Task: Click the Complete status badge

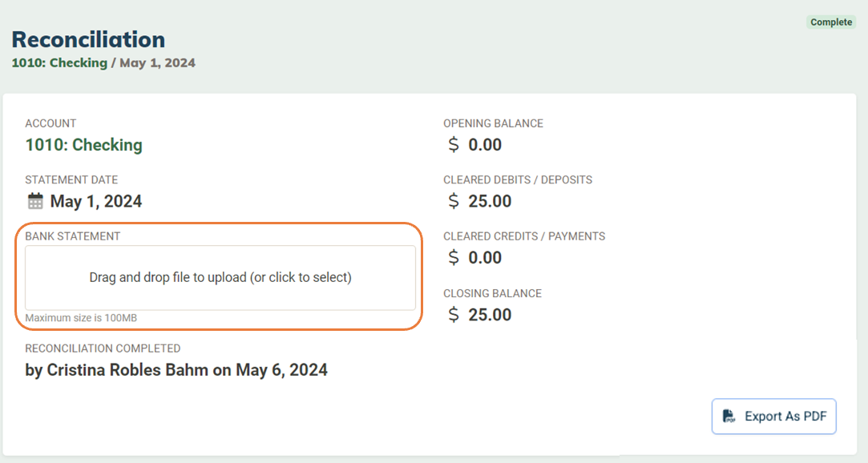Action: (x=831, y=22)
